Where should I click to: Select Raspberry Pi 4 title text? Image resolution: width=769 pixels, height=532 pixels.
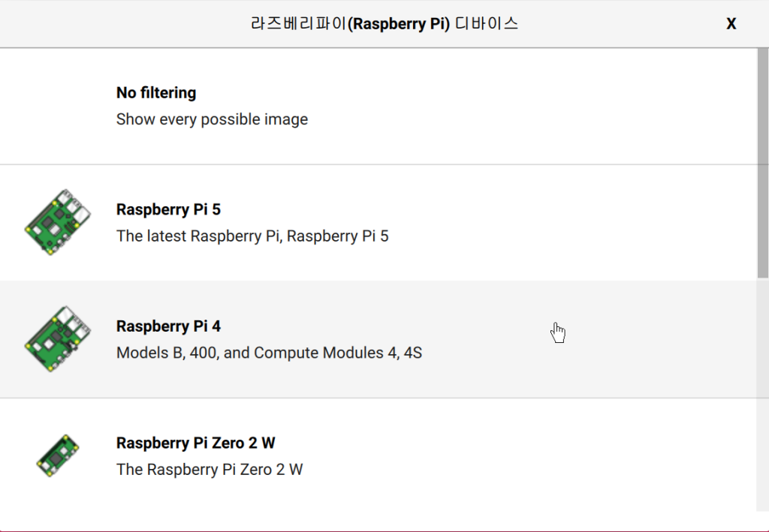(x=168, y=326)
